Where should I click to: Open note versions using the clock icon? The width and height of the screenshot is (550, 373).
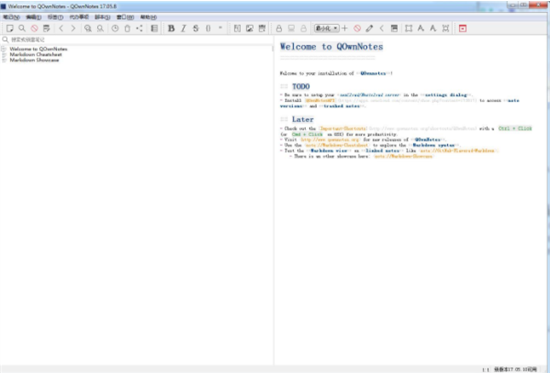coord(115,28)
